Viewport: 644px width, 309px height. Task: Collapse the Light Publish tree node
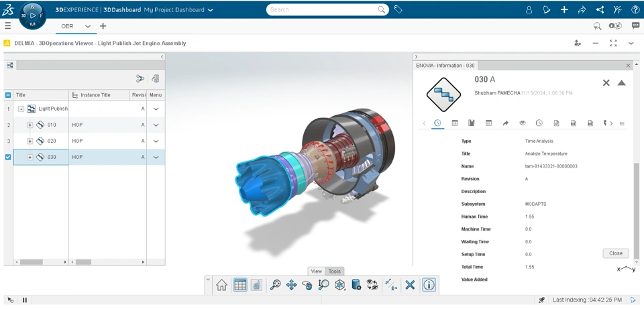[21, 109]
